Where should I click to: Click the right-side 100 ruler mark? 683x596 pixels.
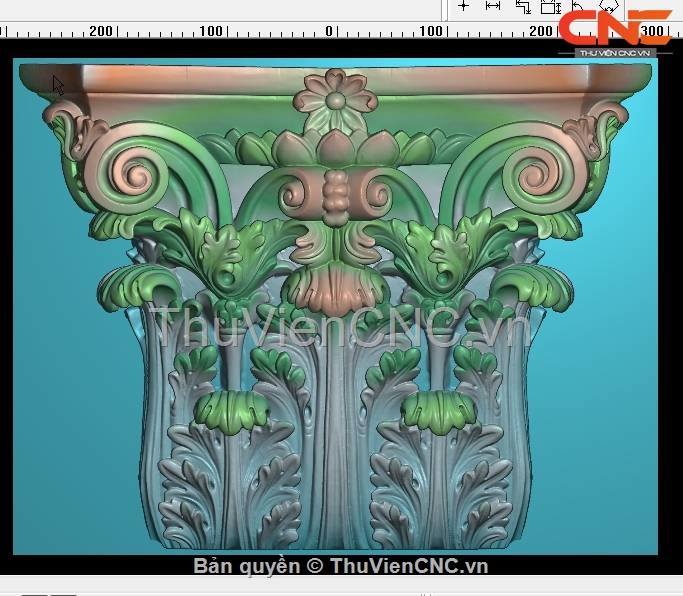pyautogui.click(x=430, y=31)
